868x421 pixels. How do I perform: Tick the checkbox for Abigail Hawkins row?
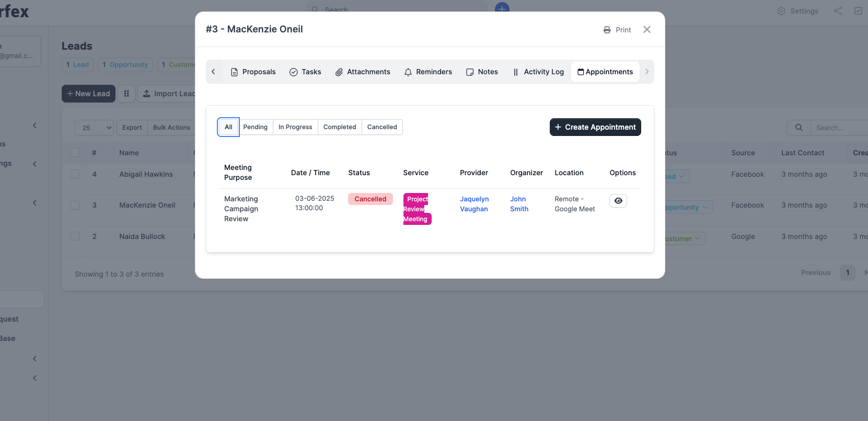pyautogui.click(x=75, y=174)
